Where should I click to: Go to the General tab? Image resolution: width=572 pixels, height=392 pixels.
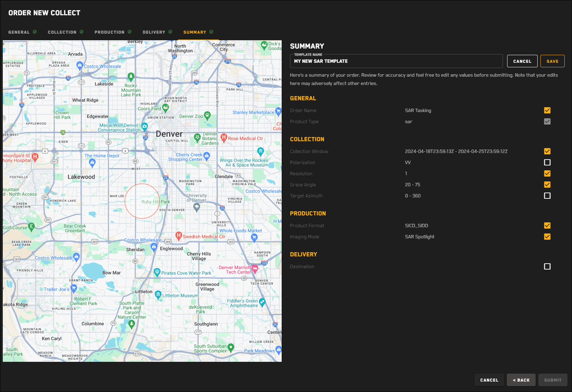[x=19, y=32]
